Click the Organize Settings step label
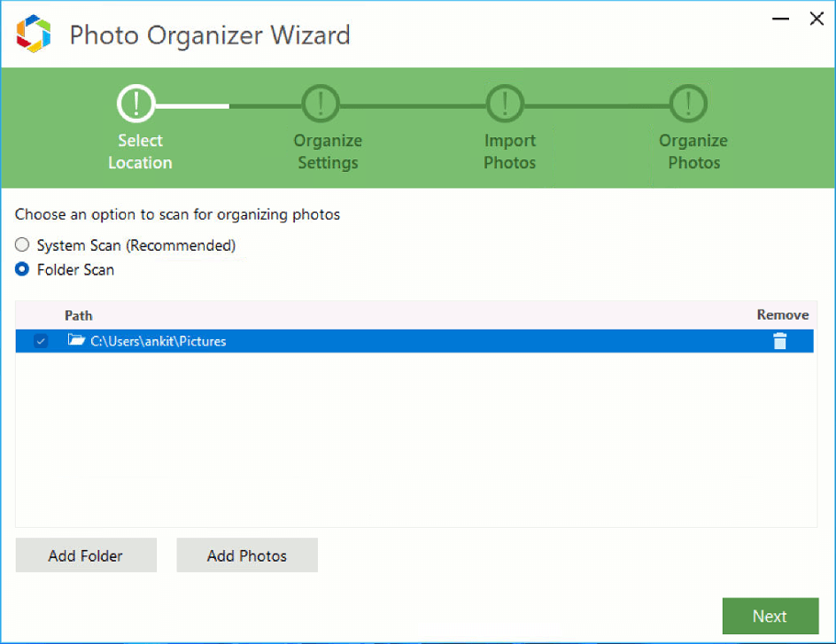 coord(328,151)
